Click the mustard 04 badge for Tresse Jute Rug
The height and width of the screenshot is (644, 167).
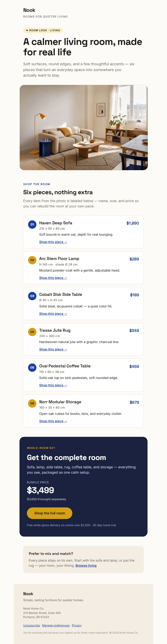[x=32, y=332]
